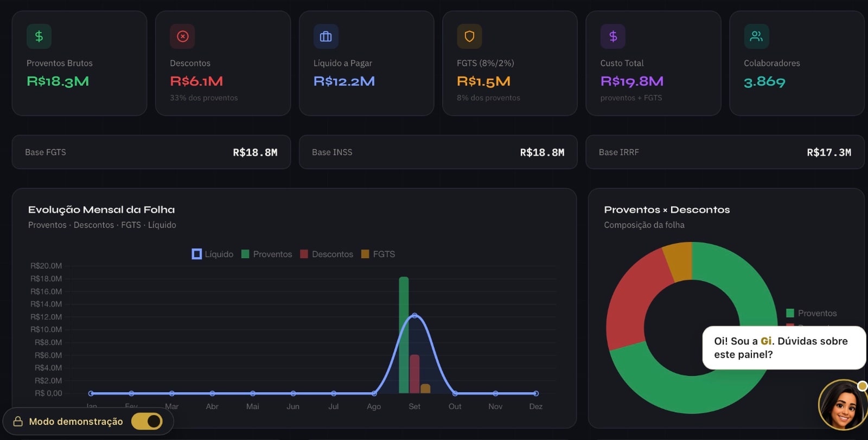Click the Composição da folha subtitle

644,225
